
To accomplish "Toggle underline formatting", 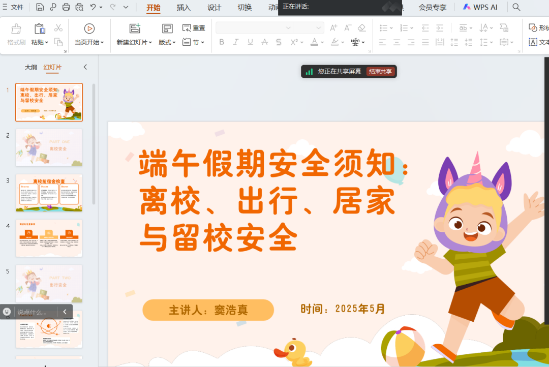I will (250, 42).
